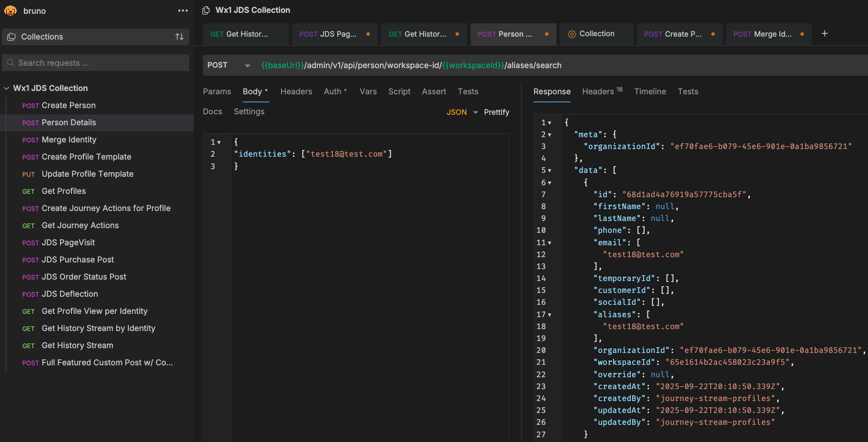Viewport: 868px width, 442px height.
Task: Click unsaved dot on Create P... tab
Action: 713,34
